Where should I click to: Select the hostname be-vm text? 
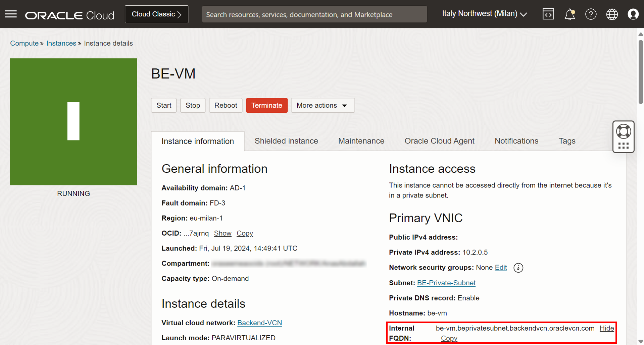click(x=437, y=313)
